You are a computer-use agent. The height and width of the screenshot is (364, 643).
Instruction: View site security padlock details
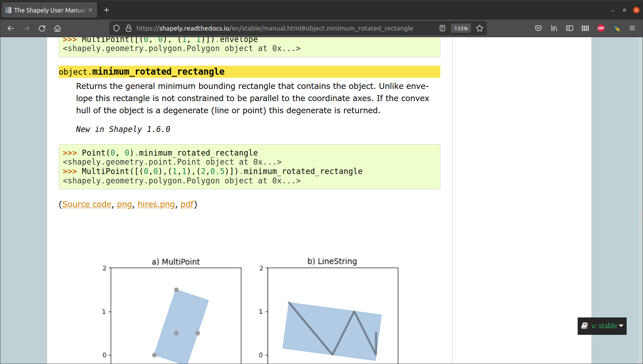tap(129, 28)
